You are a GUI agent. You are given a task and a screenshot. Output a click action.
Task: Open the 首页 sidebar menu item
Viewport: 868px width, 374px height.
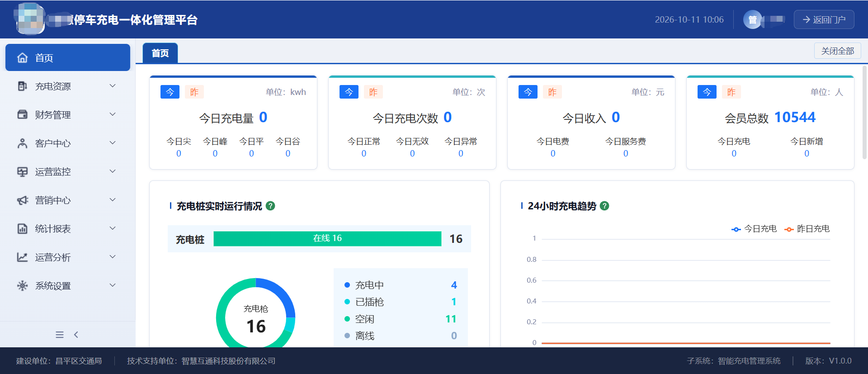click(x=68, y=57)
